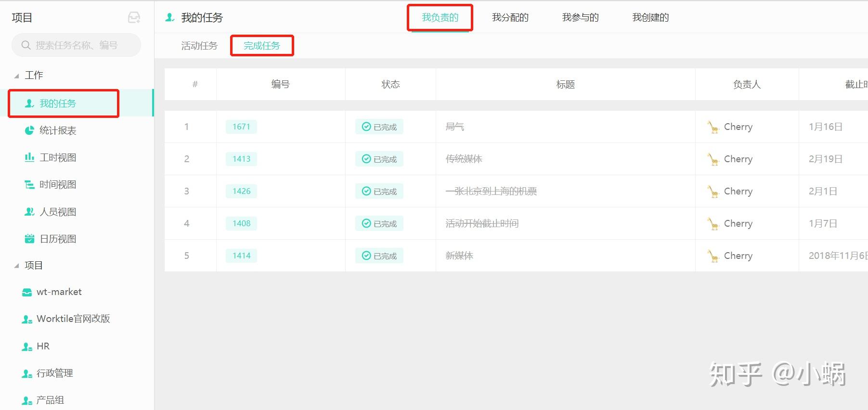Switch to the 我负责的 tab

click(x=440, y=18)
